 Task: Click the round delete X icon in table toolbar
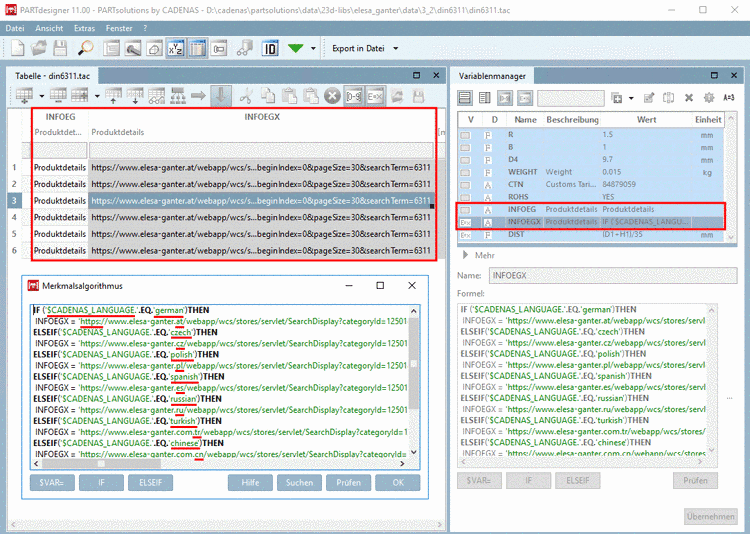(x=332, y=96)
